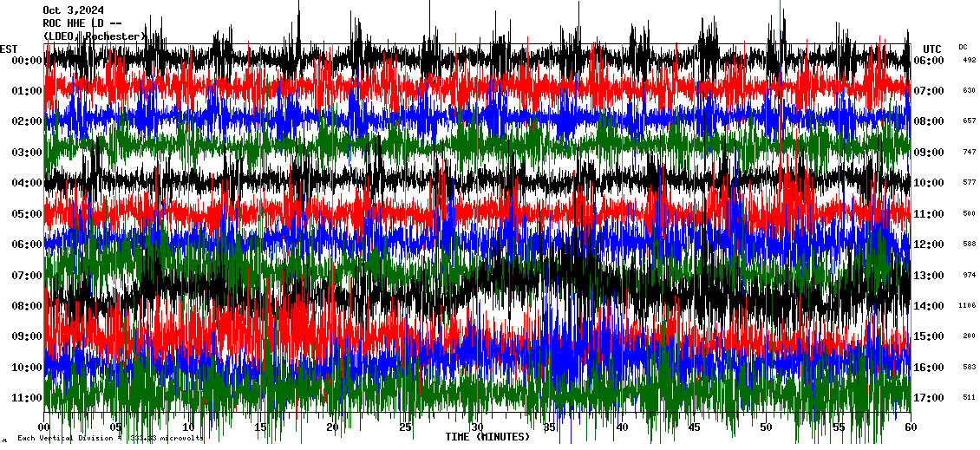Click minute axis tick label '25'

tap(405, 427)
